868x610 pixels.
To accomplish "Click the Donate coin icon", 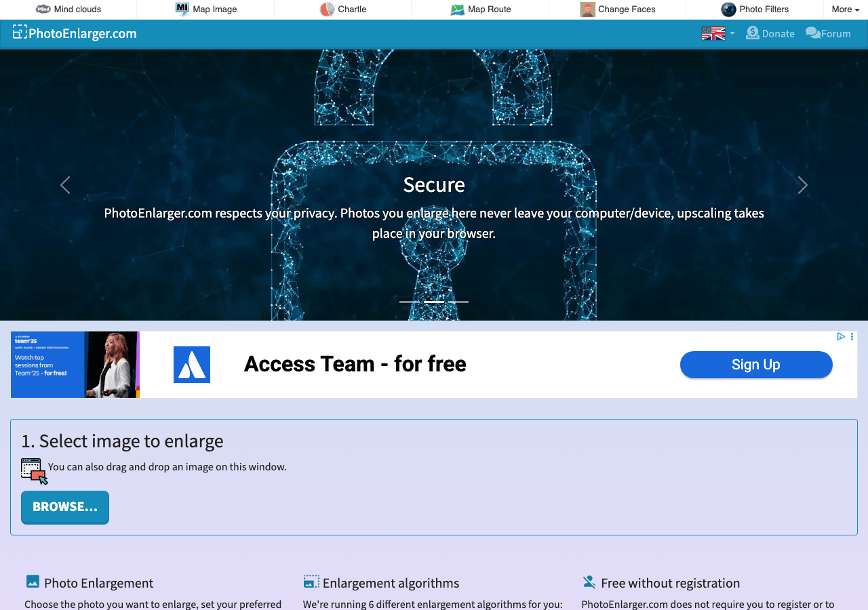I will (x=753, y=33).
